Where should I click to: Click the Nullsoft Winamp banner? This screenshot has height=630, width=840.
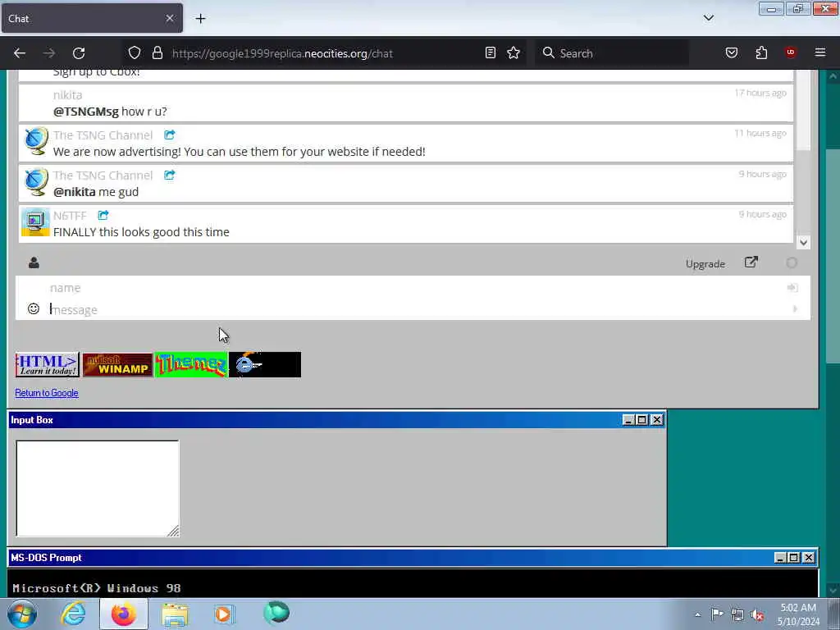click(118, 365)
